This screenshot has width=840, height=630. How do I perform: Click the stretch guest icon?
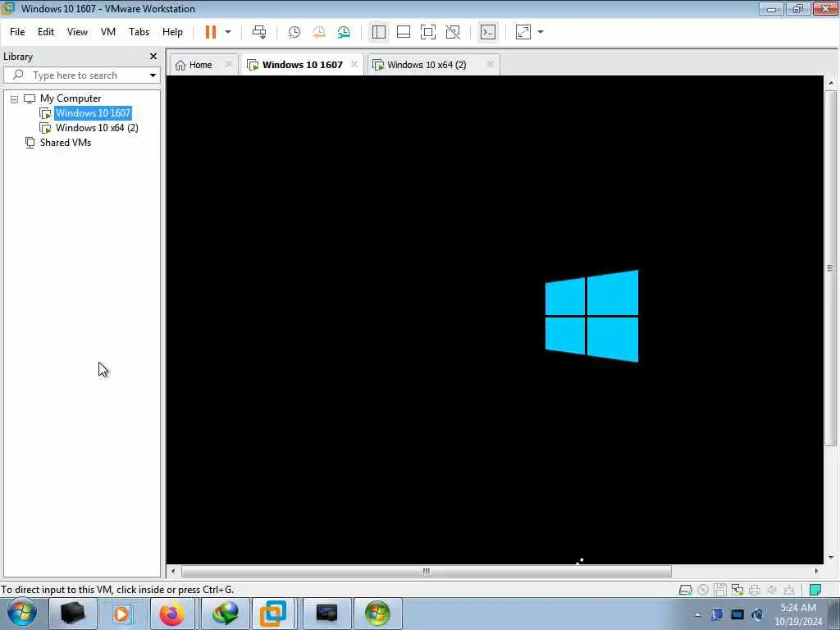pos(523,32)
